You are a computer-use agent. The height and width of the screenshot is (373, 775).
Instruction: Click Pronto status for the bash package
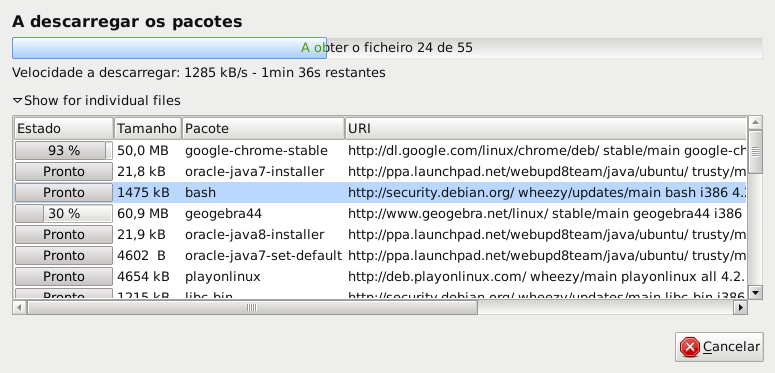pos(64,192)
